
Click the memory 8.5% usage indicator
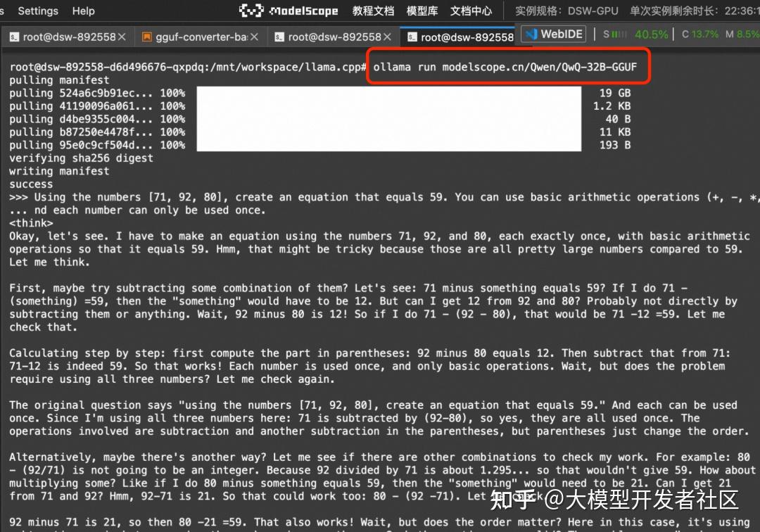click(x=742, y=34)
